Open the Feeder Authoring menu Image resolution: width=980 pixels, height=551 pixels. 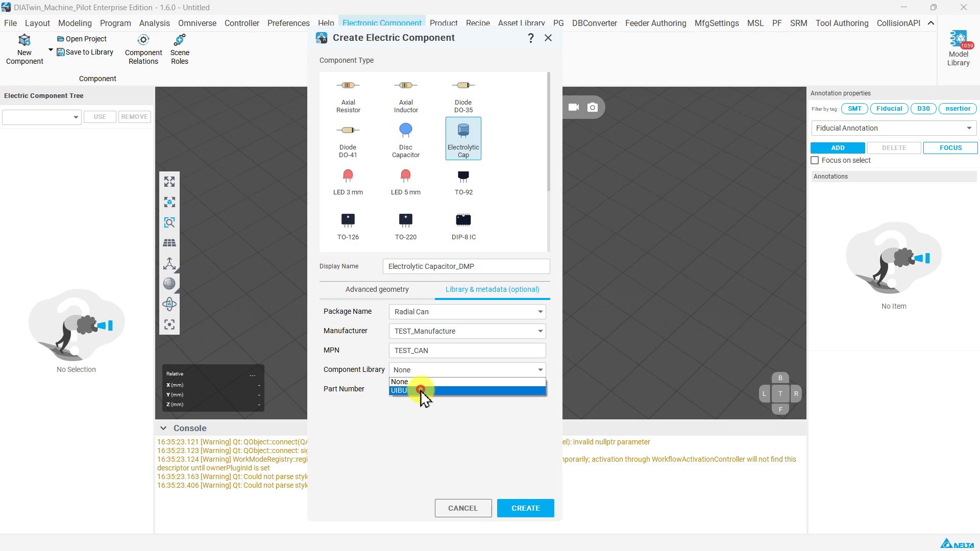tap(655, 23)
